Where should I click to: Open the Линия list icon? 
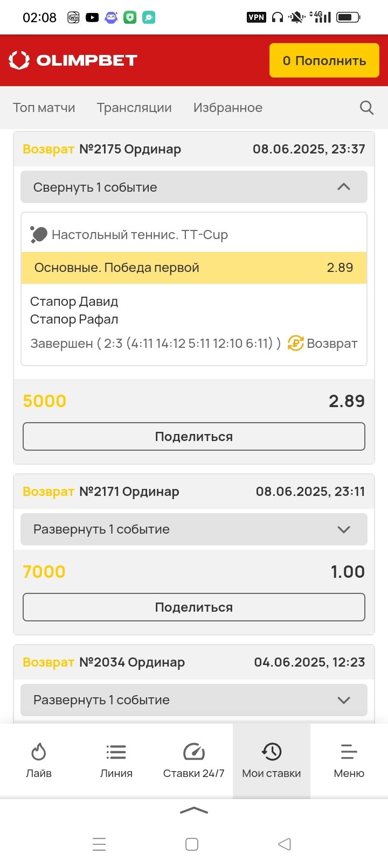coord(116,752)
